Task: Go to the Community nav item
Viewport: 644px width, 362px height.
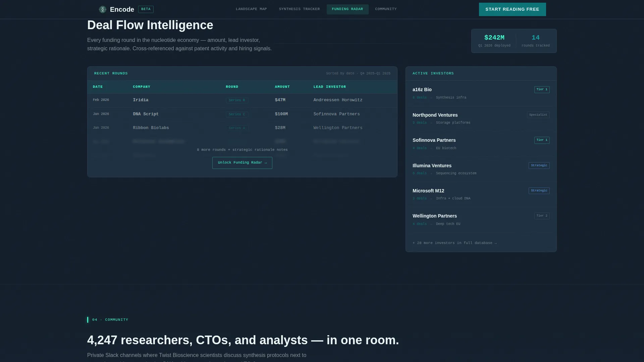Action: pyautogui.click(x=386, y=9)
